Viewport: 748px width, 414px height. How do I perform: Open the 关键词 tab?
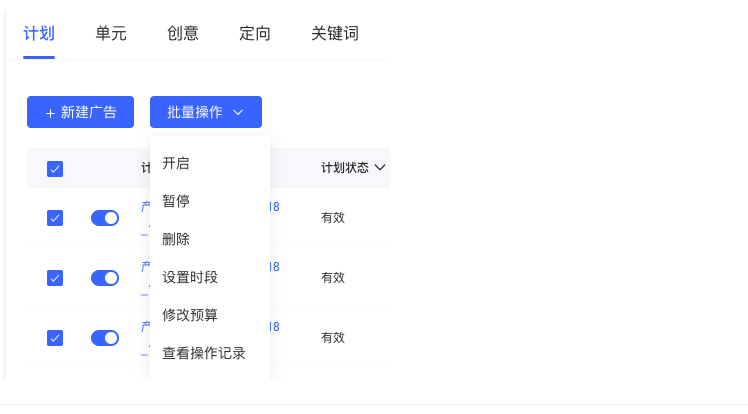click(x=335, y=33)
